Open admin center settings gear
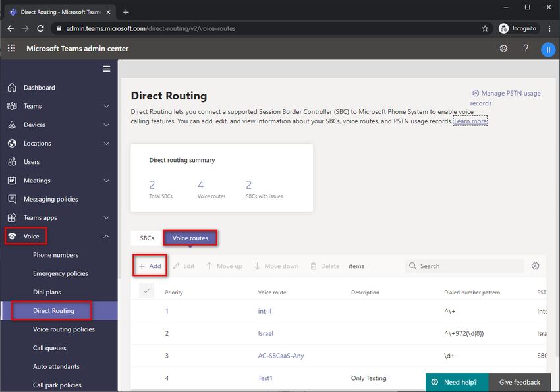The height and width of the screenshot is (392, 560). 503,48
